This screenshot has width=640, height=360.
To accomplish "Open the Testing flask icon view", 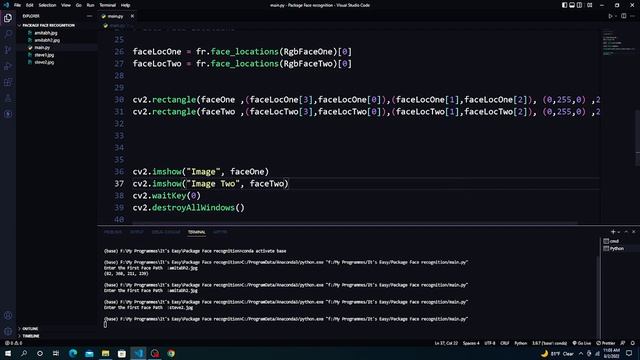I will [8, 98].
